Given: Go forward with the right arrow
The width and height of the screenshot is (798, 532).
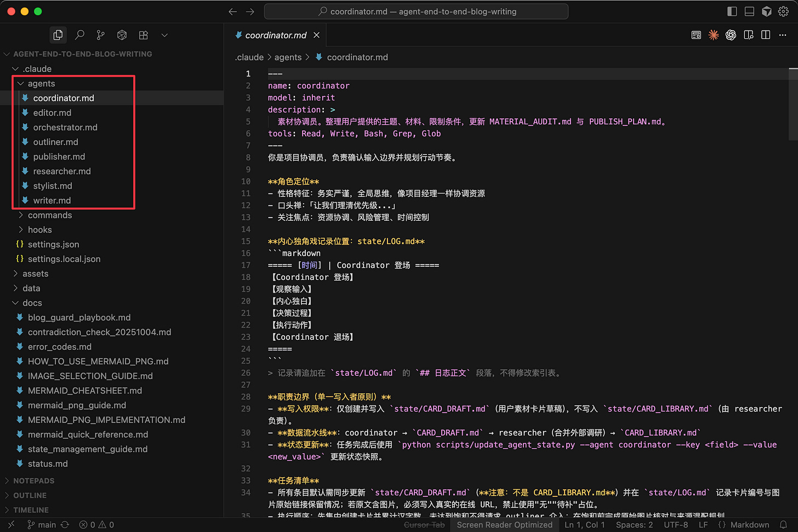Looking at the screenshot, I should (250, 12).
